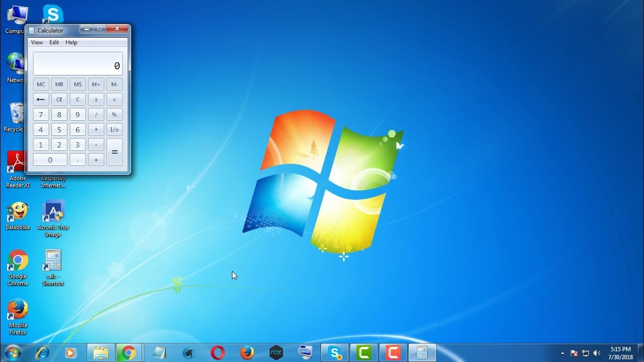Click digit 7 on the Calculator

[x=41, y=115]
